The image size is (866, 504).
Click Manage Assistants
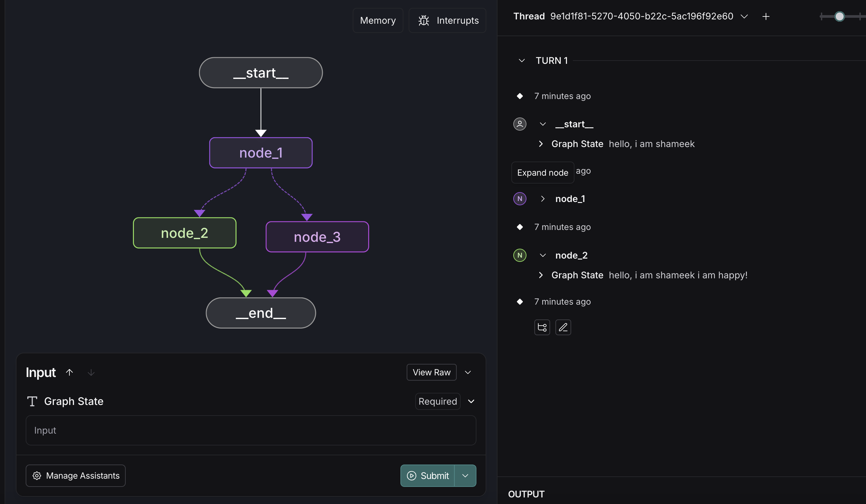[x=76, y=475]
